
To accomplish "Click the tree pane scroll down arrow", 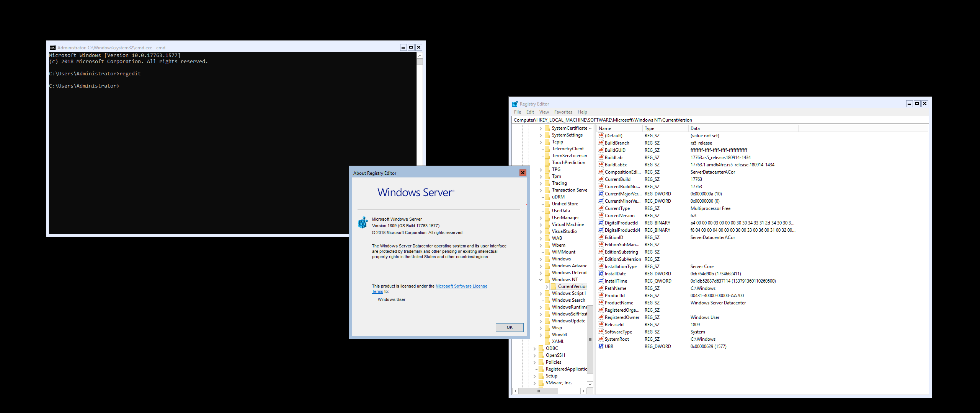I will (x=590, y=384).
